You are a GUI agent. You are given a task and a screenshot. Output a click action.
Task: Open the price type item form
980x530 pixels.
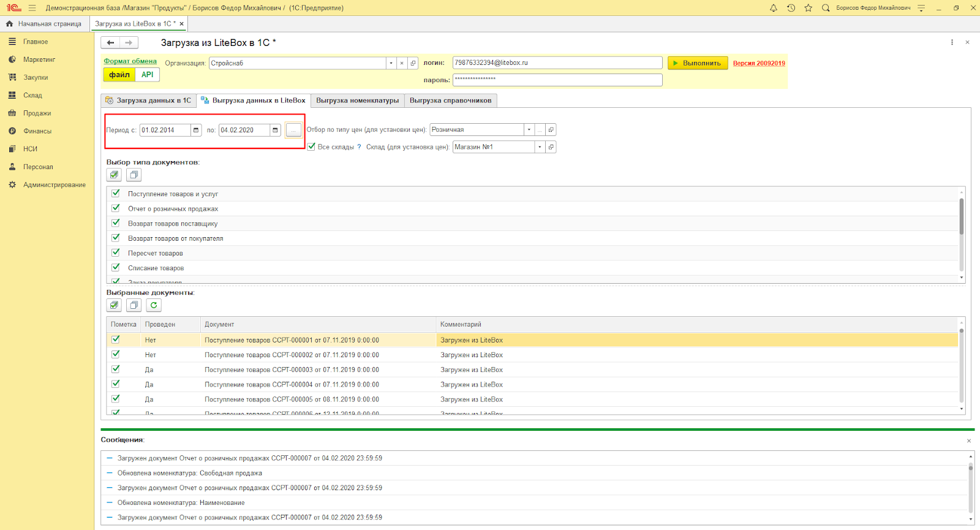[551, 130]
